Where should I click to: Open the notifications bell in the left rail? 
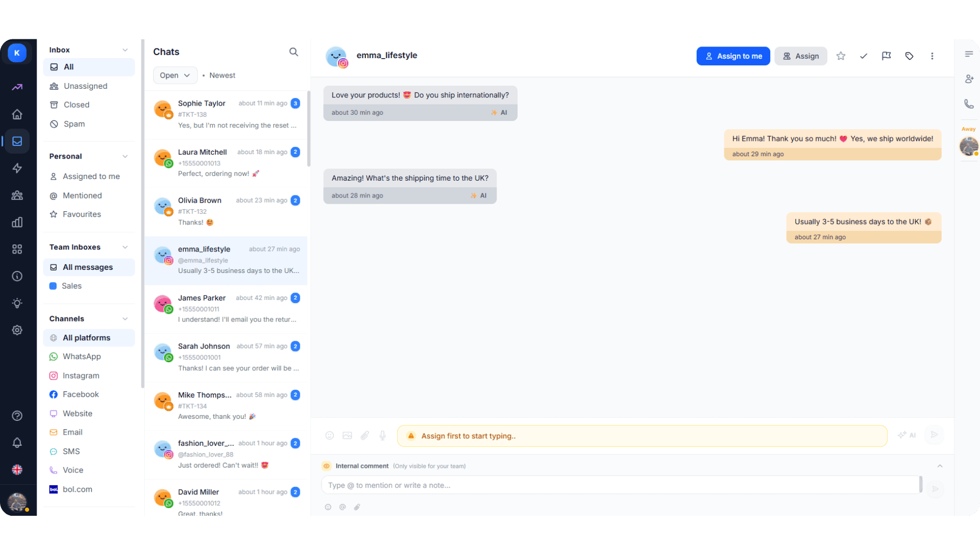[x=17, y=443]
